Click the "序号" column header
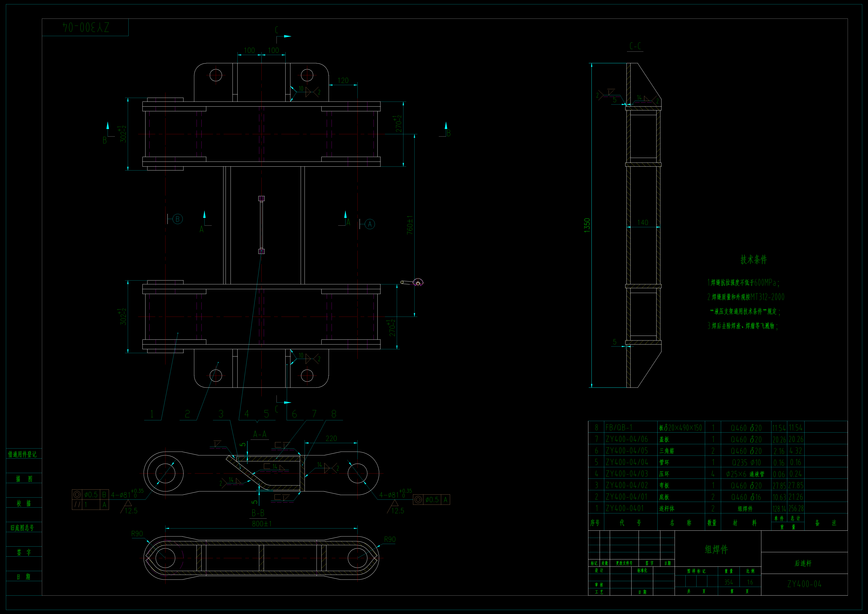The width and height of the screenshot is (868, 614). [x=595, y=523]
